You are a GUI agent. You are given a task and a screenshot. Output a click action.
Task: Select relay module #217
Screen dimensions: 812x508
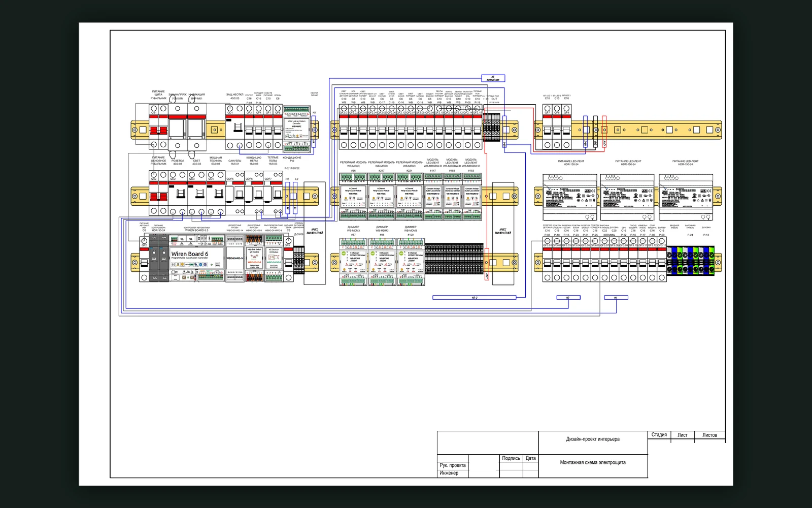pos(381,196)
